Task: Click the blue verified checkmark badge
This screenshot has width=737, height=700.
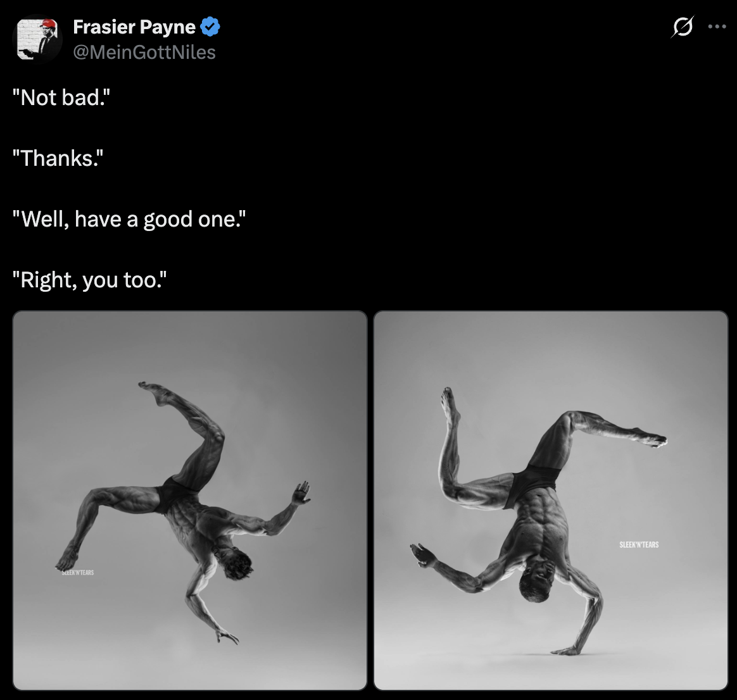Action: pyautogui.click(x=210, y=27)
